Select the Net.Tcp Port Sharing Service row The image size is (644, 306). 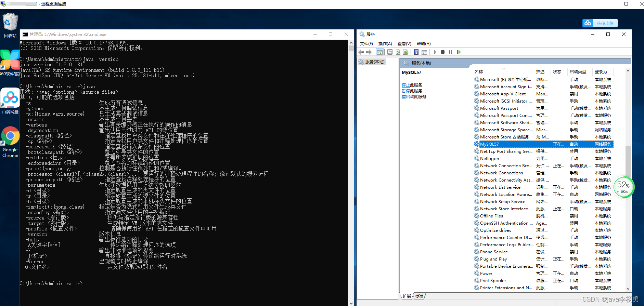[543, 151]
